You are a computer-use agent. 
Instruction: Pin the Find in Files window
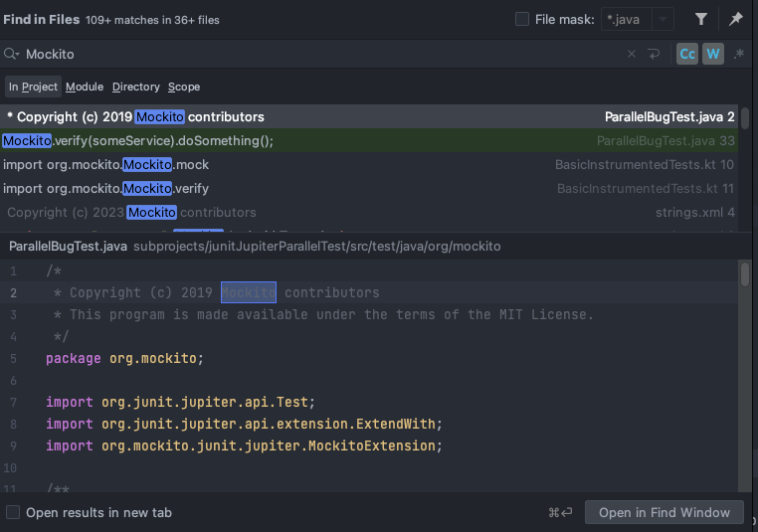coord(736,19)
